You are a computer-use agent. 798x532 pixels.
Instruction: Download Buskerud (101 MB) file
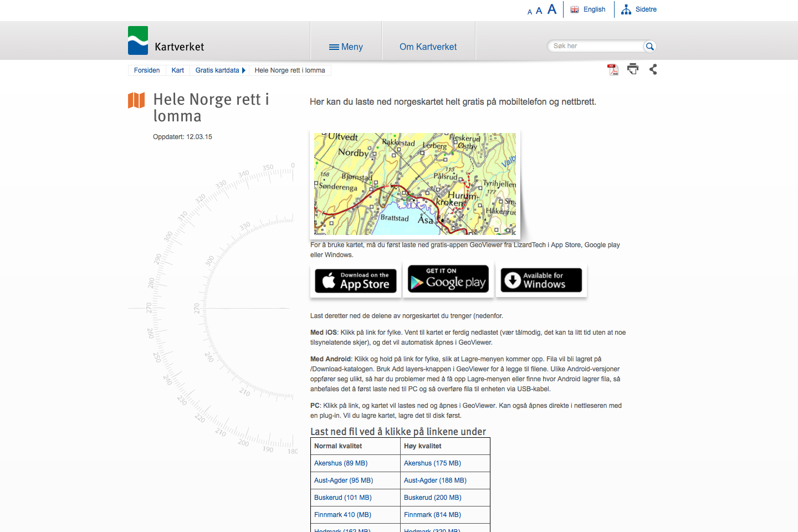coord(343,498)
